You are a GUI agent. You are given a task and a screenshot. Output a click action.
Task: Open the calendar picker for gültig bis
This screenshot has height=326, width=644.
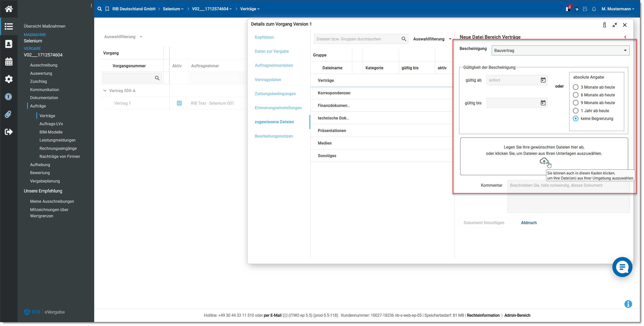[543, 103]
